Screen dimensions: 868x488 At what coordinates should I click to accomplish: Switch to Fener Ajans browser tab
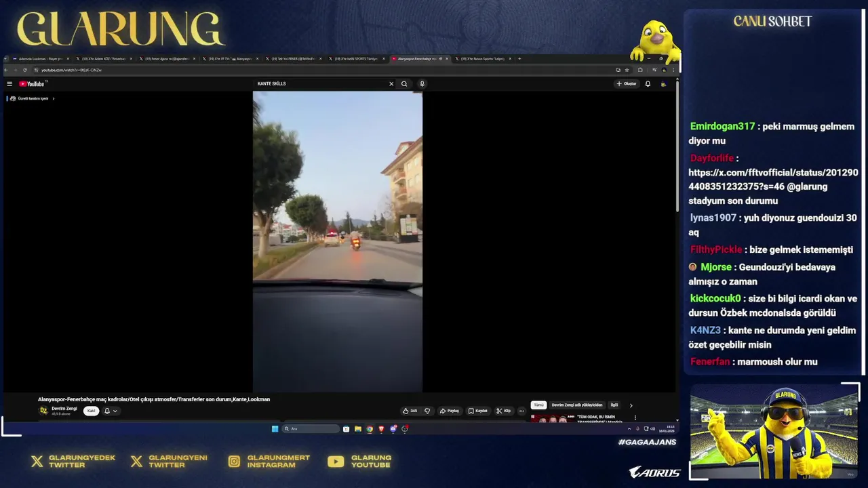tap(166, 59)
